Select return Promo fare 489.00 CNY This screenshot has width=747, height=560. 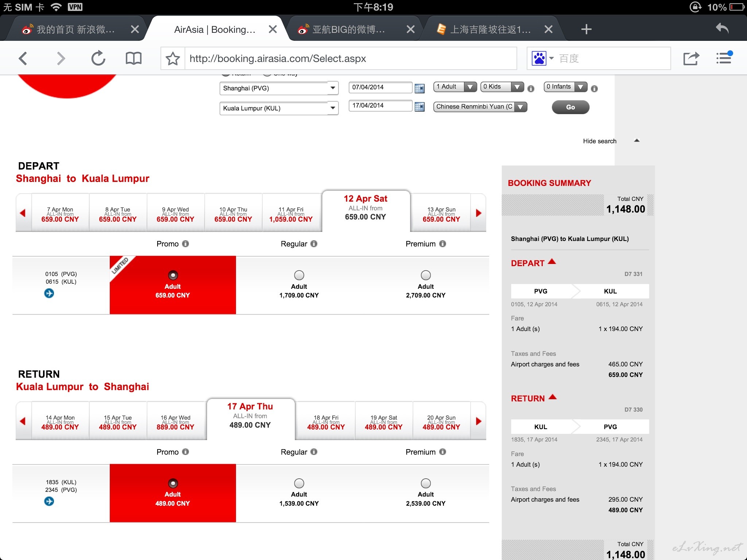click(x=173, y=483)
